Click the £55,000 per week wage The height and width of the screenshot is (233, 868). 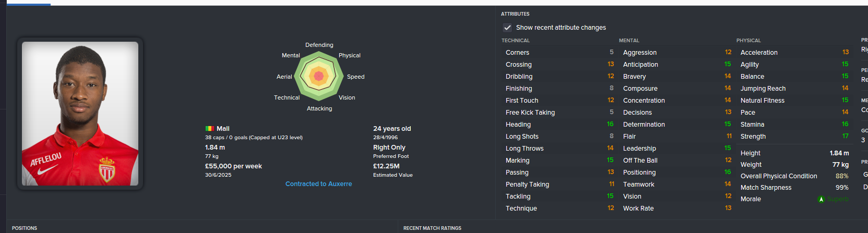point(233,166)
